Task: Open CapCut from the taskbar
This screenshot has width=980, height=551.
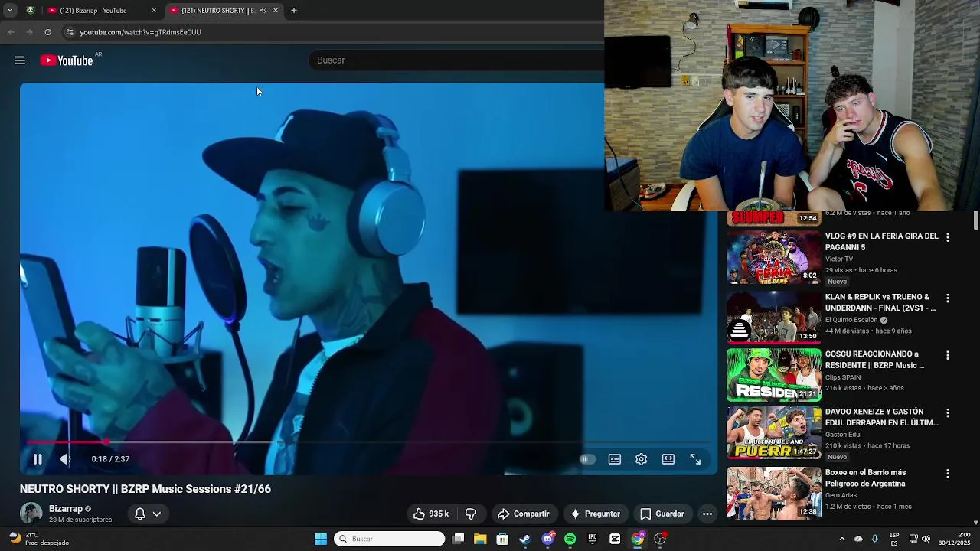Action: click(615, 539)
